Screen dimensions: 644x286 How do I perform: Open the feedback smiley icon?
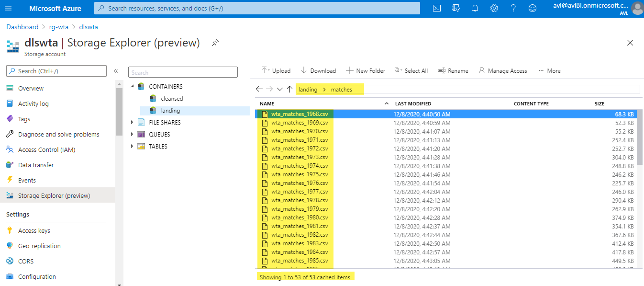click(x=533, y=8)
